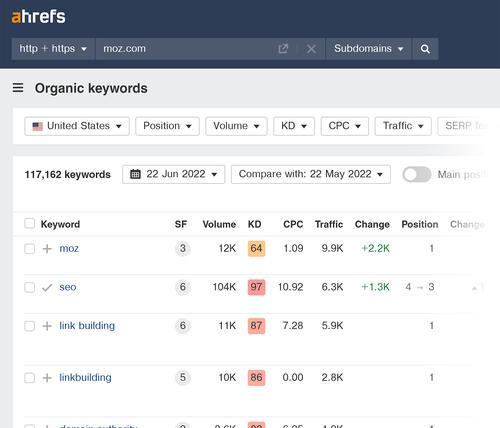Click the 9.9K traffic value
This screenshot has width=500, height=428.
click(332, 248)
